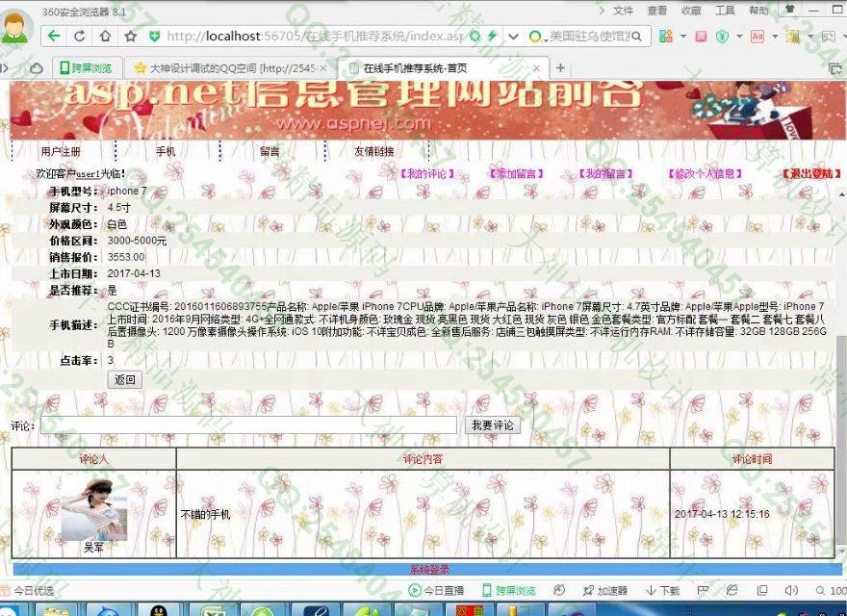Open the 工具 menu
This screenshot has height=616, width=847.
pyautogui.click(x=725, y=11)
